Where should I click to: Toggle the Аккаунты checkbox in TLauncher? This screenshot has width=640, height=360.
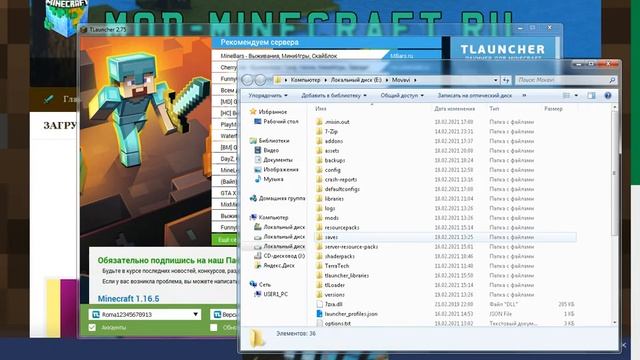point(92,327)
